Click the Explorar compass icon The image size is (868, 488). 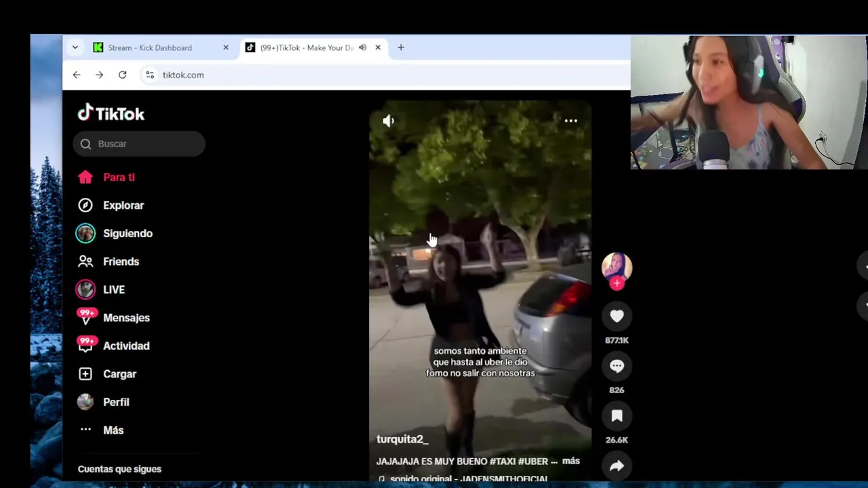coord(85,205)
